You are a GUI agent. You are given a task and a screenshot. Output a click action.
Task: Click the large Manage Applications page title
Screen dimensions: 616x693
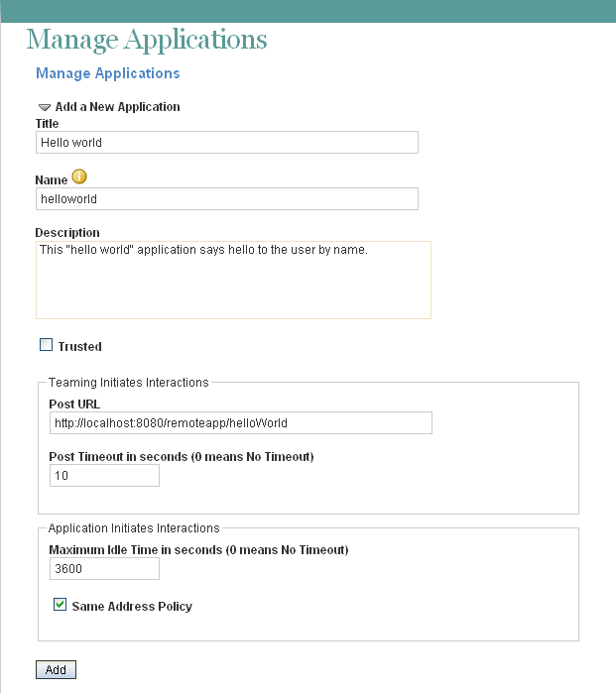click(147, 40)
